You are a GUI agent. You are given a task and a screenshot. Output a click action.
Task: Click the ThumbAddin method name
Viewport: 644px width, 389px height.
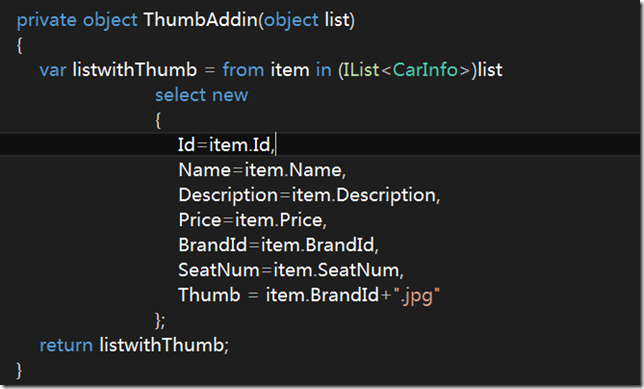[x=200, y=20]
